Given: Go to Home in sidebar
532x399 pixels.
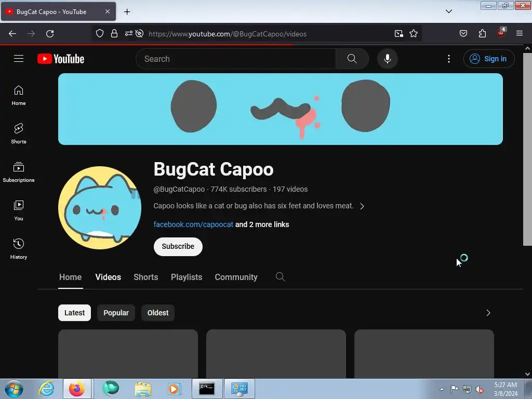Looking at the screenshot, I should (19, 96).
